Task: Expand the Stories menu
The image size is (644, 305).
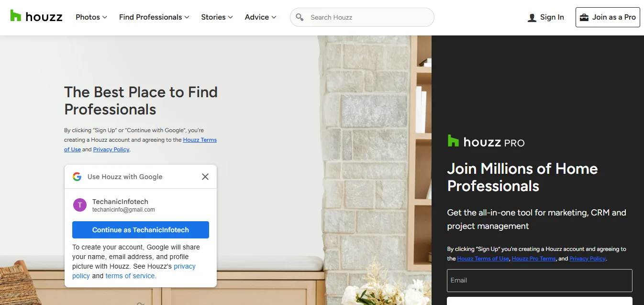Action: click(x=217, y=17)
